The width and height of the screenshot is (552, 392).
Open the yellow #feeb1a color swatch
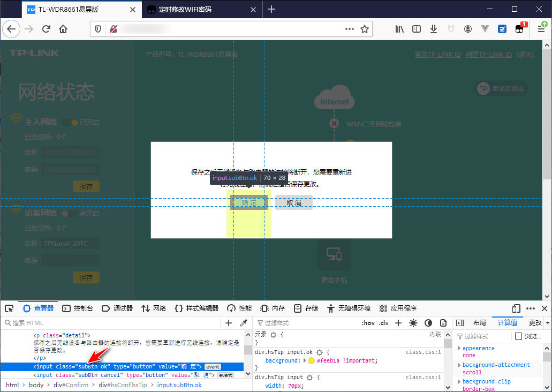311,360
